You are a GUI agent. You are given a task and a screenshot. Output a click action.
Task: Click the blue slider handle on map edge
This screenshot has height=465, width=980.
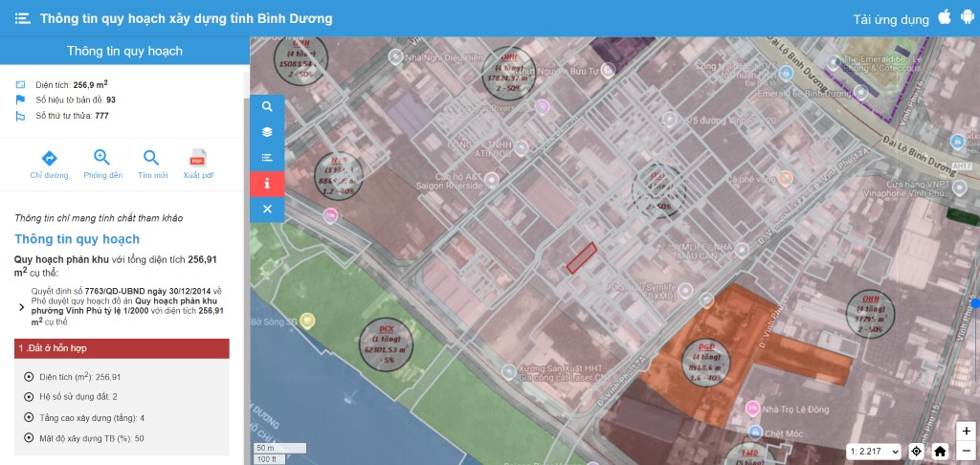pyautogui.click(x=975, y=304)
